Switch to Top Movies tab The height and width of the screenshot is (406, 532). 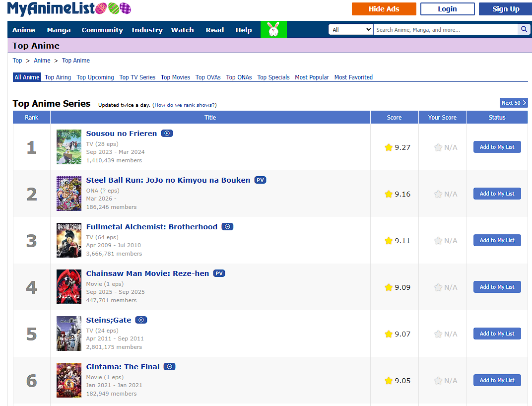pos(175,77)
